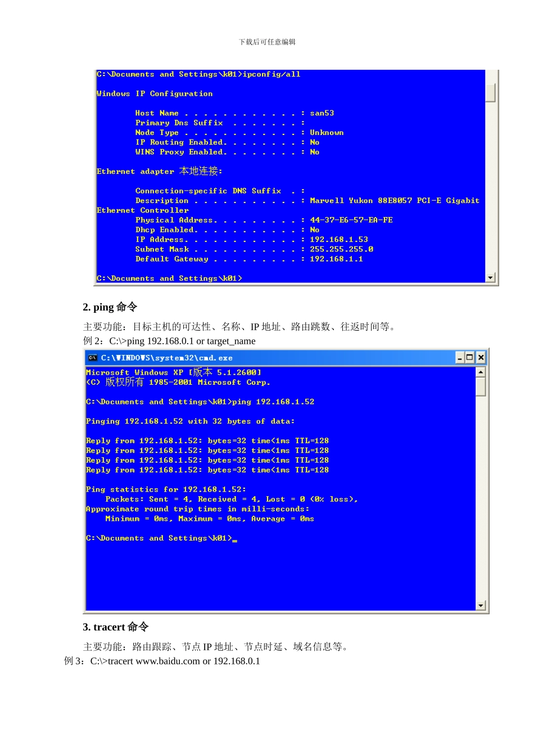Close the cmd.exe window
Viewport: 534px width, 756px height.
click(x=481, y=358)
